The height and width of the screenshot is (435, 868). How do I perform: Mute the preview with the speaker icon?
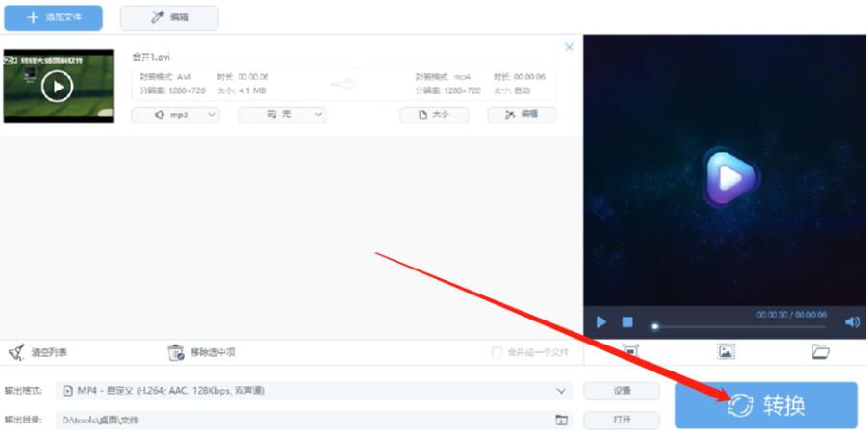tap(853, 322)
